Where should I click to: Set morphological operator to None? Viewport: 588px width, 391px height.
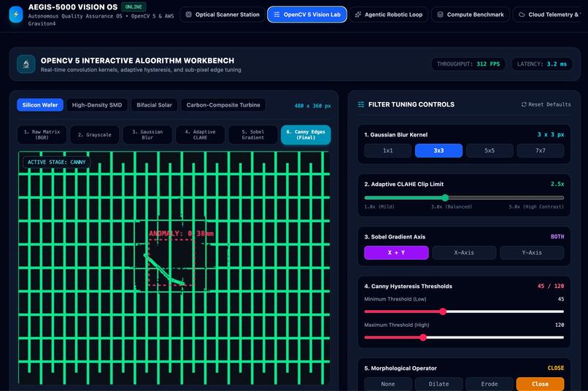[388, 384]
